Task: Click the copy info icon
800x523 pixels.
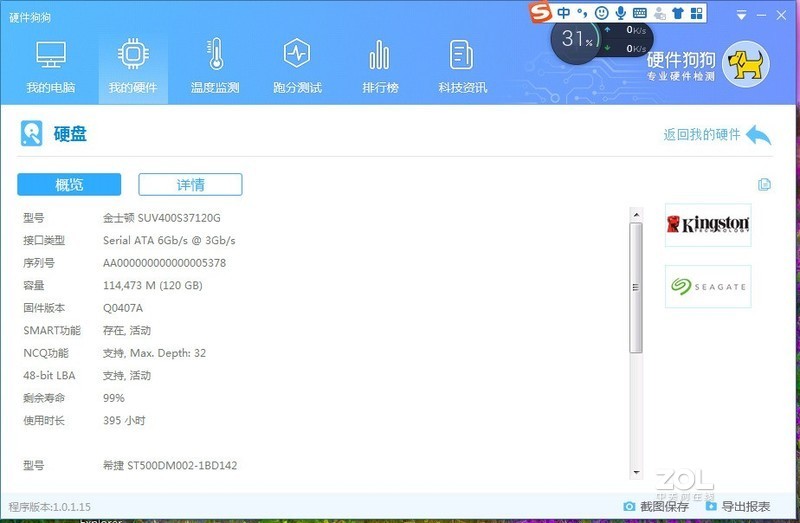Action: (764, 184)
